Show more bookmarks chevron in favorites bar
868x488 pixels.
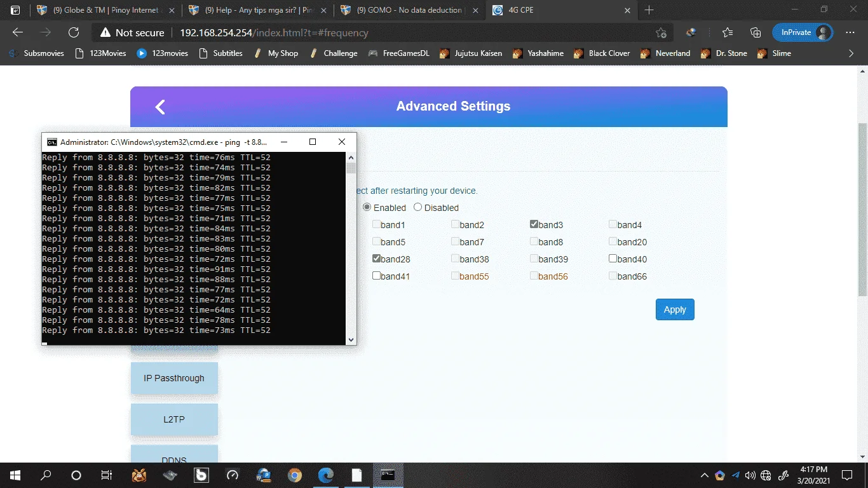pos(851,53)
